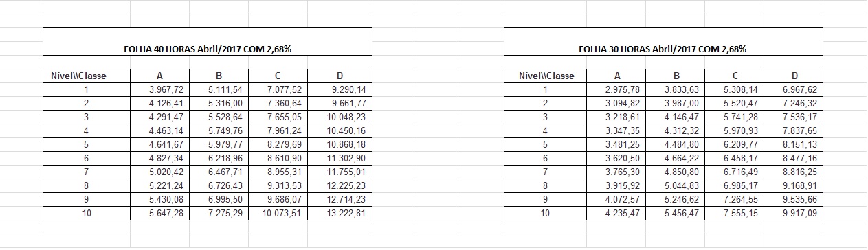Click the Nível\\Classe header in right table
The image size is (868, 250).
click(x=545, y=76)
